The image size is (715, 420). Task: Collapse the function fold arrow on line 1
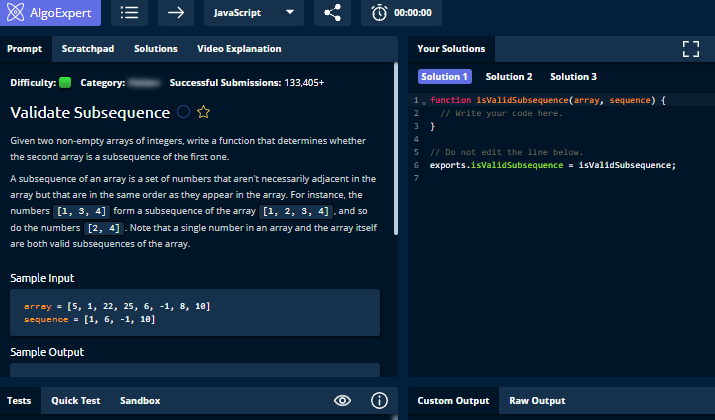click(424, 102)
